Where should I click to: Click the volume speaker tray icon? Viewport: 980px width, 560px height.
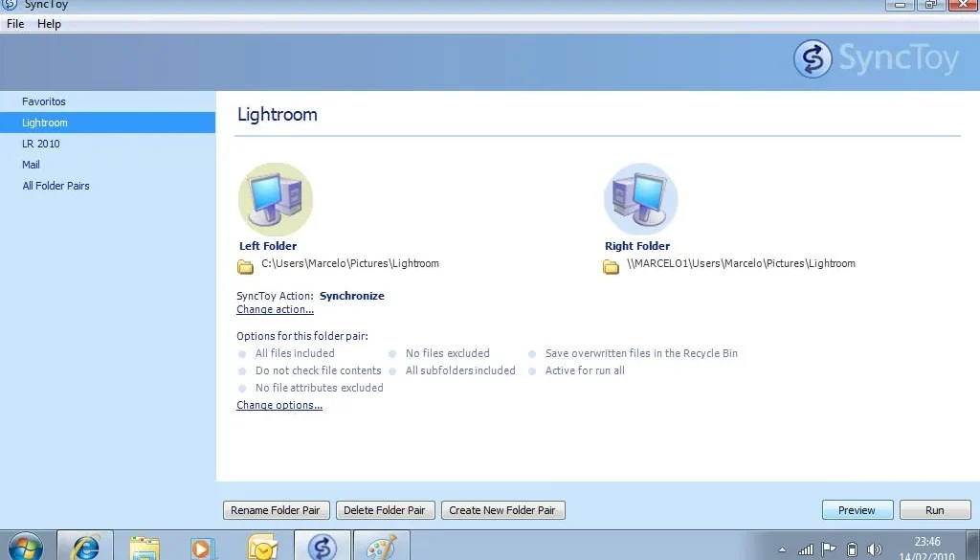pos(874,549)
